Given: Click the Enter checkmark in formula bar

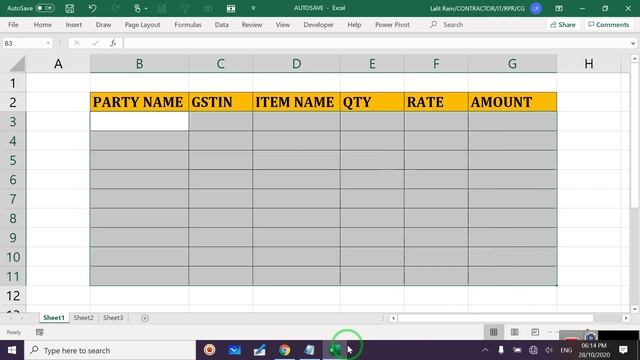Looking at the screenshot, I should click(95, 43).
